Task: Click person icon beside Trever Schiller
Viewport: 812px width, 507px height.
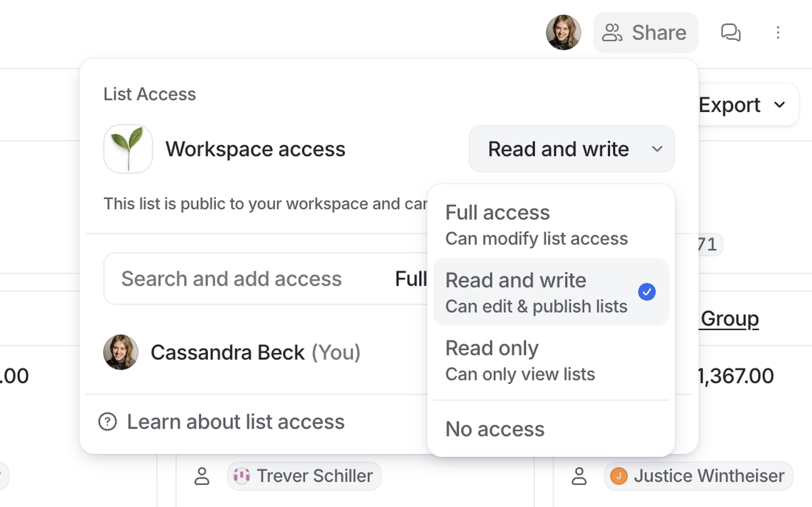Action: (202, 476)
